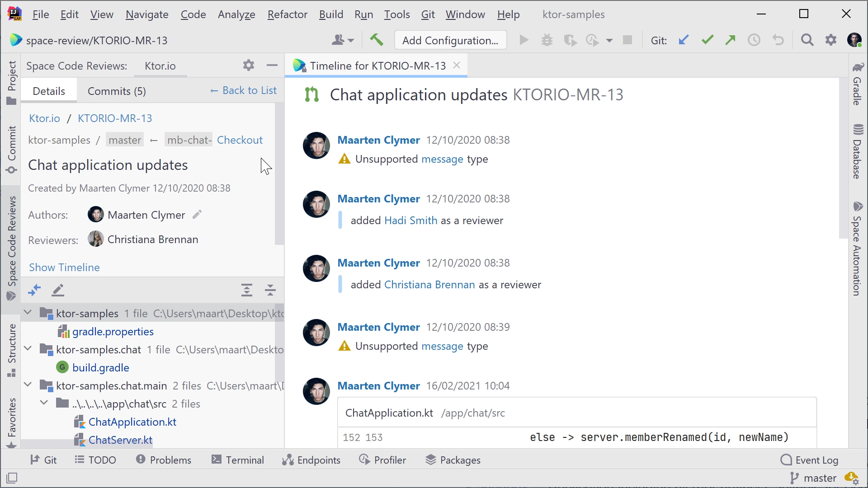
Task: Open the ChatApplication.kt file
Action: [x=132, y=422]
